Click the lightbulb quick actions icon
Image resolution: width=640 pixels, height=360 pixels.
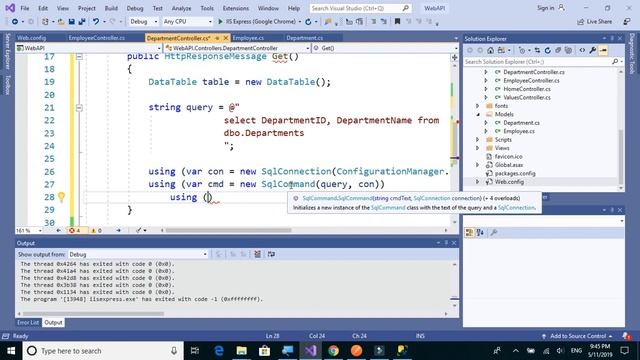pos(61,197)
